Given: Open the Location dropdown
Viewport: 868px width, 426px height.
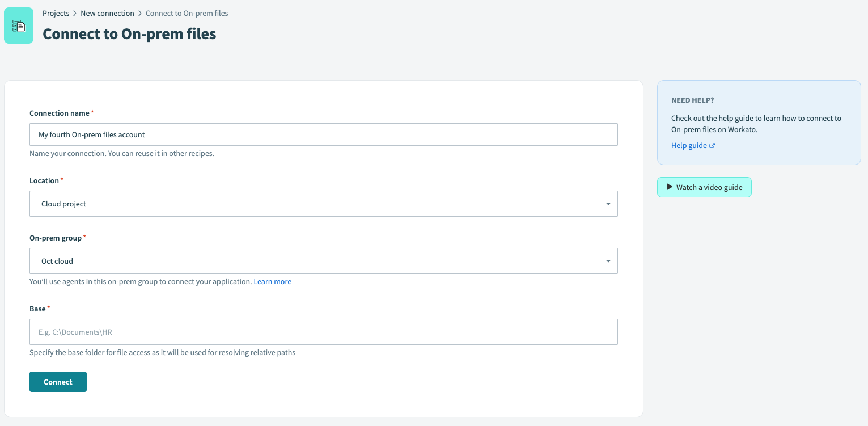Looking at the screenshot, I should (323, 203).
